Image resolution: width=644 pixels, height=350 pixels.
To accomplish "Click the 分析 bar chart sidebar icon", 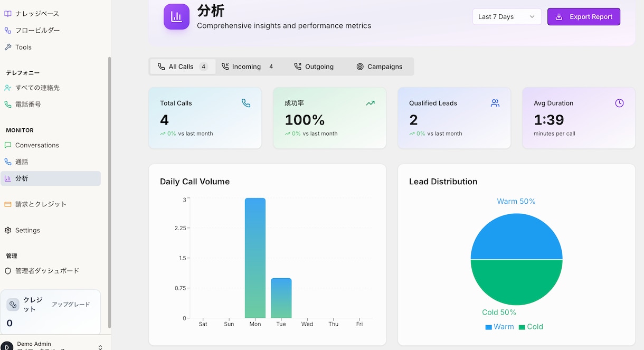I will (7, 178).
